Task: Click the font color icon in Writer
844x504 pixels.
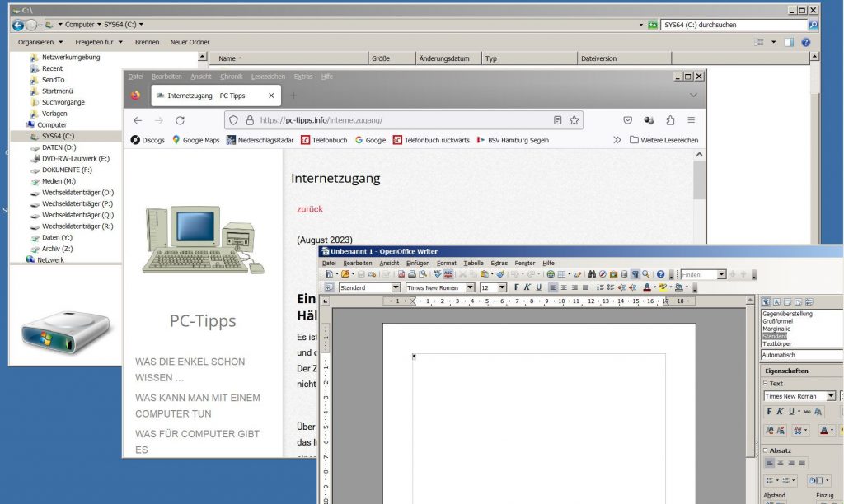Action: pyautogui.click(x=646, y=287)
